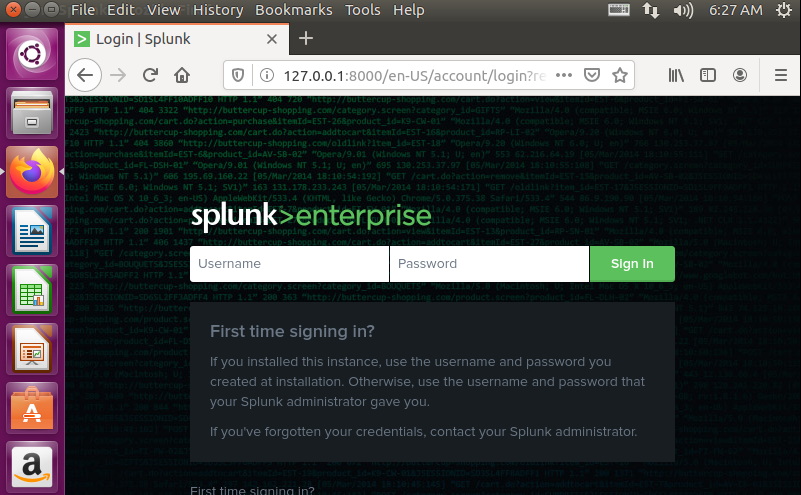This screenshot has height=495, width=801.
Task: Save page to Pocket
Action: pyautogui.click(x=592, y=75)
